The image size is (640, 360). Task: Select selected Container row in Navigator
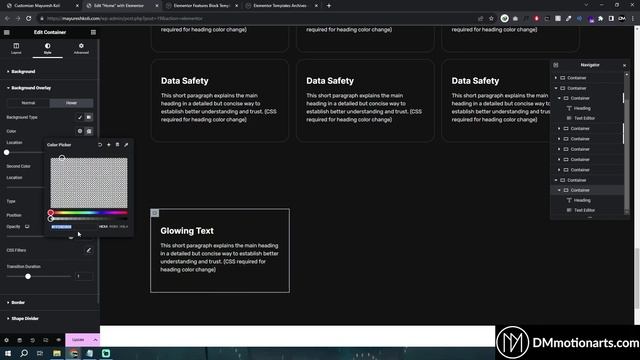coord(587,190)
